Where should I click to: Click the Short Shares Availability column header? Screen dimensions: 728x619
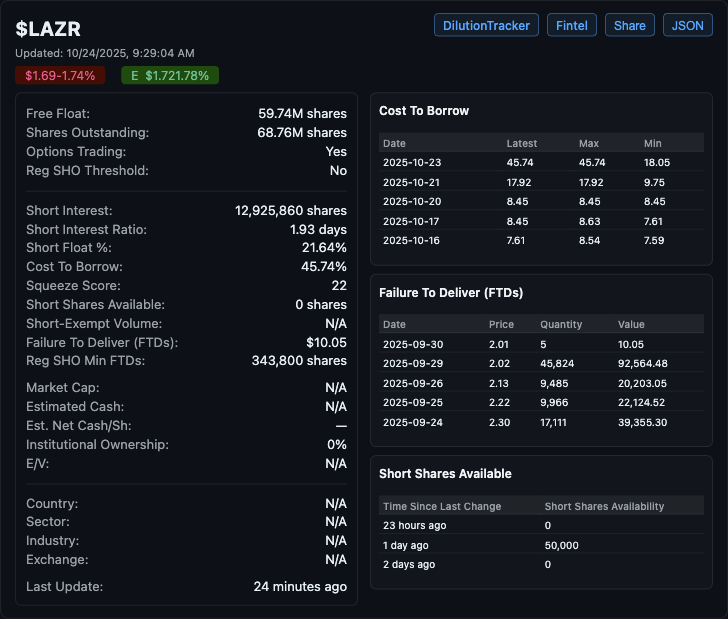[604, 506]
